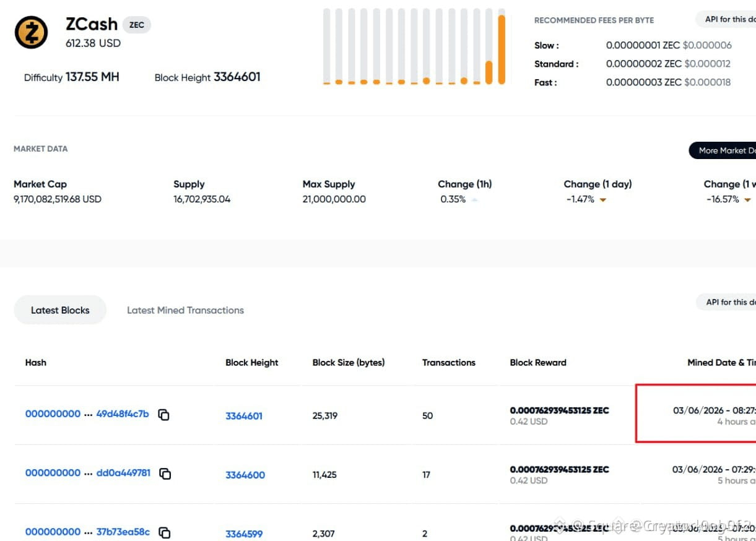This screenshot has width=756, height=541.
Task: Open block hash link ending 37b73ea58c
Action: tap(87, 532)
